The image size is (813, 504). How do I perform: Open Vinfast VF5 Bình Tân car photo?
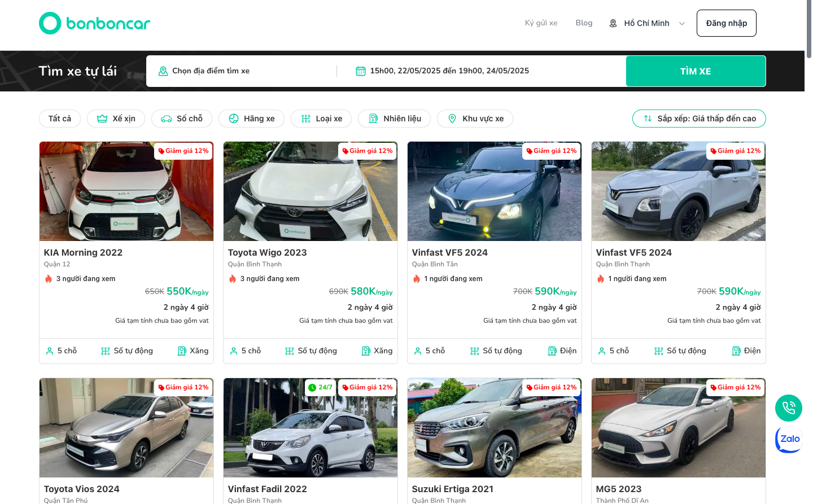pos(495,191)
